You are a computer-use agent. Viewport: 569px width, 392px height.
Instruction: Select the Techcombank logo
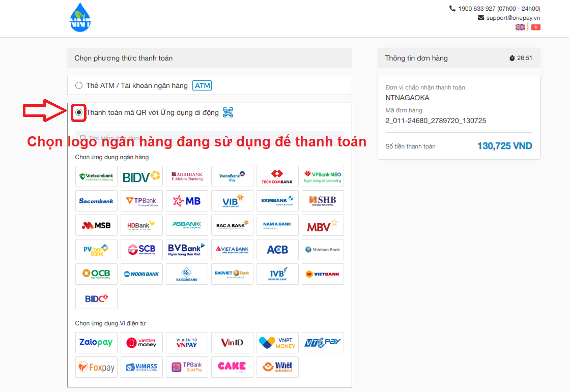pos(277,176)
